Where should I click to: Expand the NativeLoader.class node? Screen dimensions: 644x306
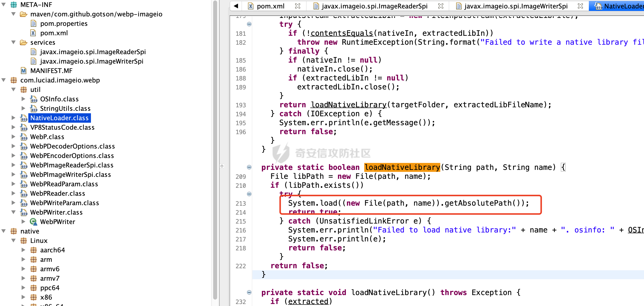tap(13, 118)
